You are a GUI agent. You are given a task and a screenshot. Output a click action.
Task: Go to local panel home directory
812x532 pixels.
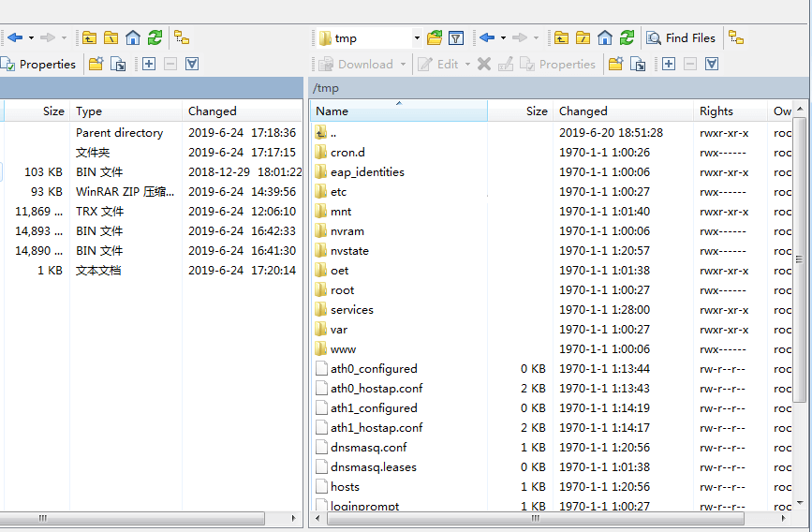[133, 38]
